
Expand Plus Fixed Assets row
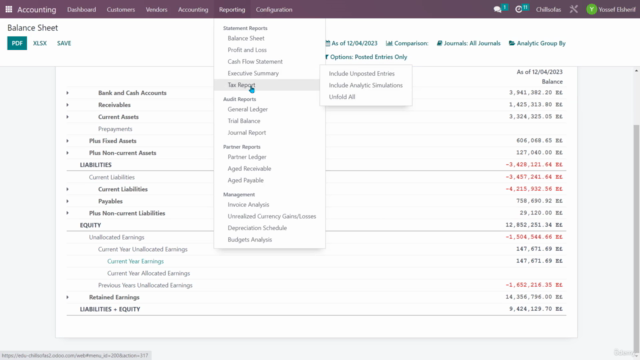pos(67,141)
